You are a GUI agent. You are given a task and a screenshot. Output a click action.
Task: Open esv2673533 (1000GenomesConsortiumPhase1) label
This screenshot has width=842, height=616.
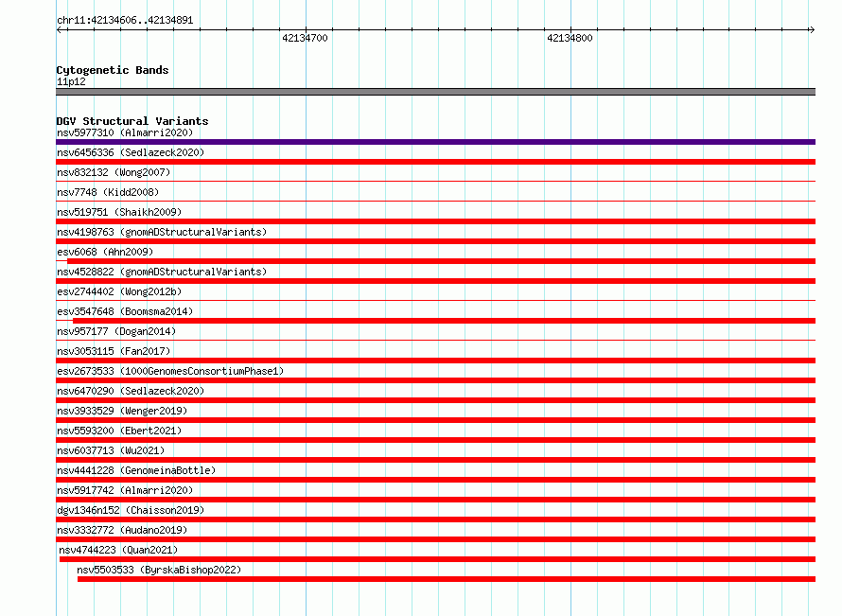(x=170, y=371)
